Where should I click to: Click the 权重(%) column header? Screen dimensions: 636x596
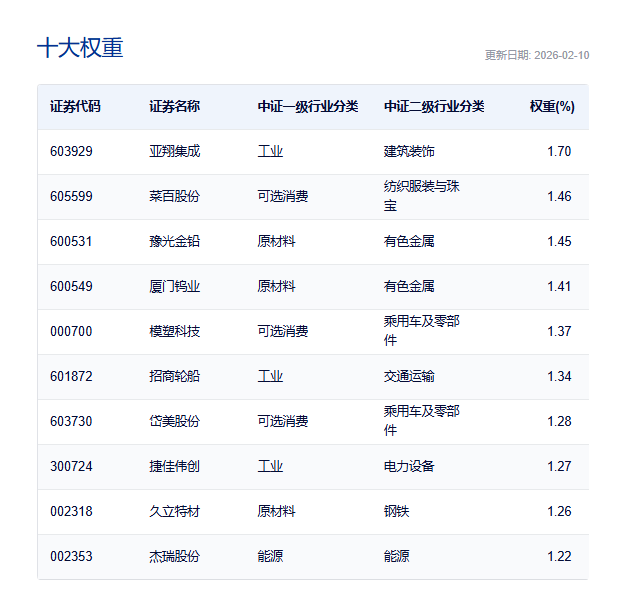[552, 107]
